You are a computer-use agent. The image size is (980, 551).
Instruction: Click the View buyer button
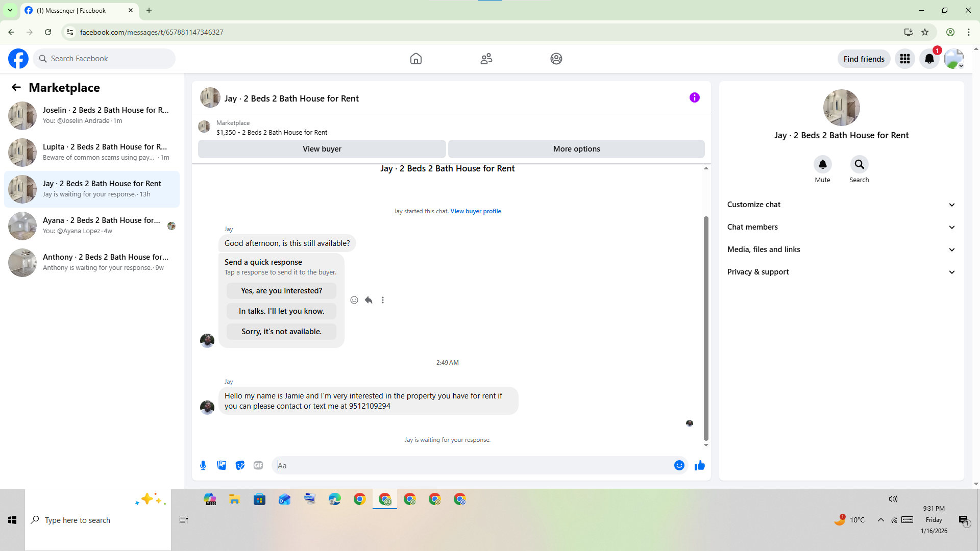coord(322,149)
